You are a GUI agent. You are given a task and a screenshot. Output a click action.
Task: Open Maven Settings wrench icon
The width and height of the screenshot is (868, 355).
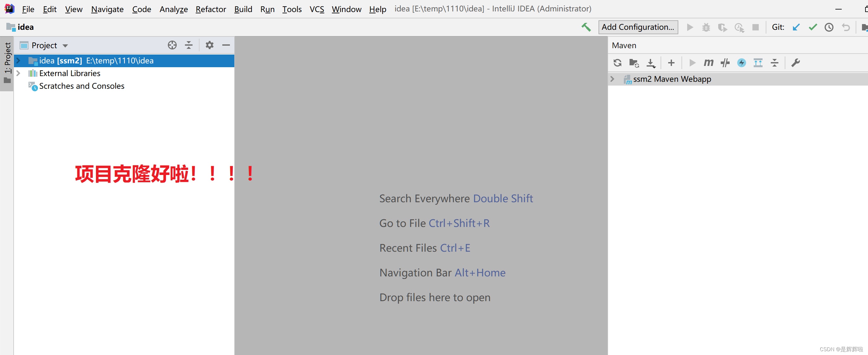pyautogui.click(x=795, y=63)
